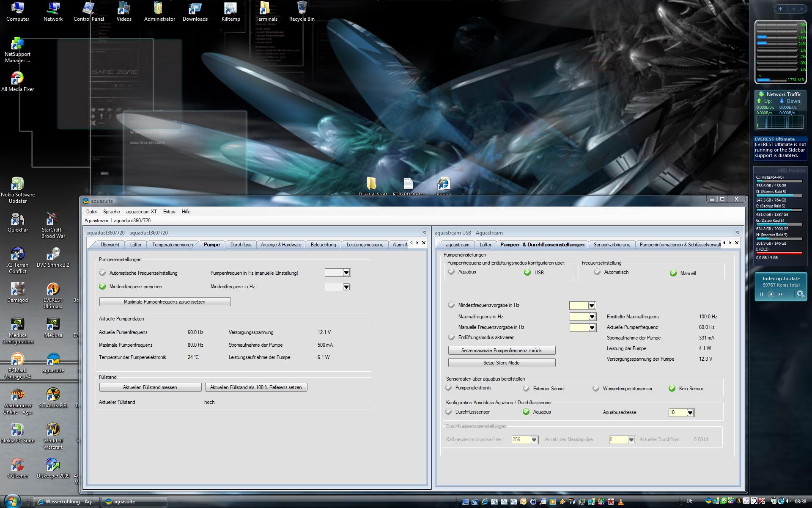This screenshot has width=812, height=508.
Task: Click the Windows Start orb
Action: click(13, 501)
